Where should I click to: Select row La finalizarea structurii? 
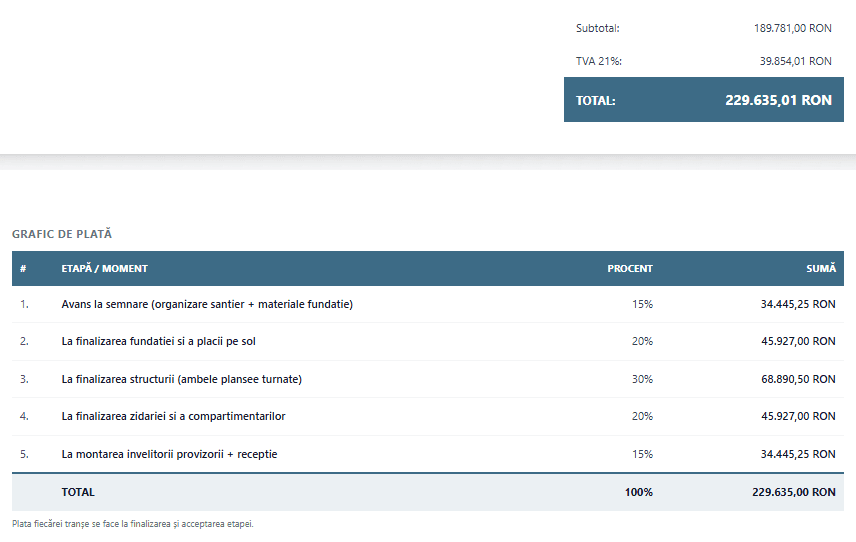(428, 379)
